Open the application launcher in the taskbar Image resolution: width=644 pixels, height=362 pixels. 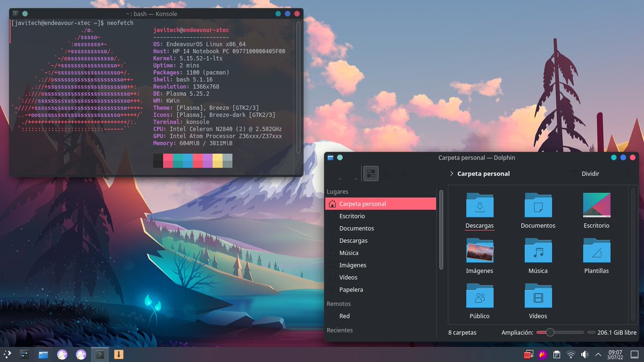tap(8, 354)
